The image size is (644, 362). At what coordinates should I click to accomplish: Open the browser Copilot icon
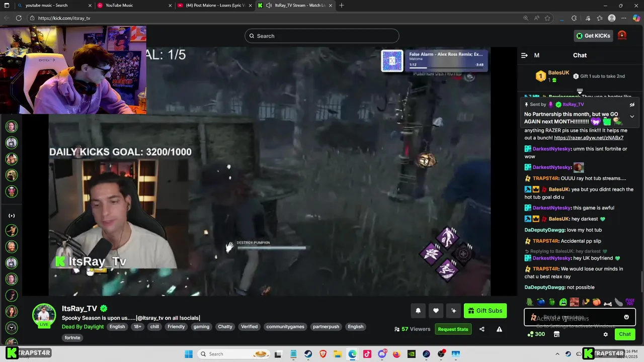coord(636,18)
